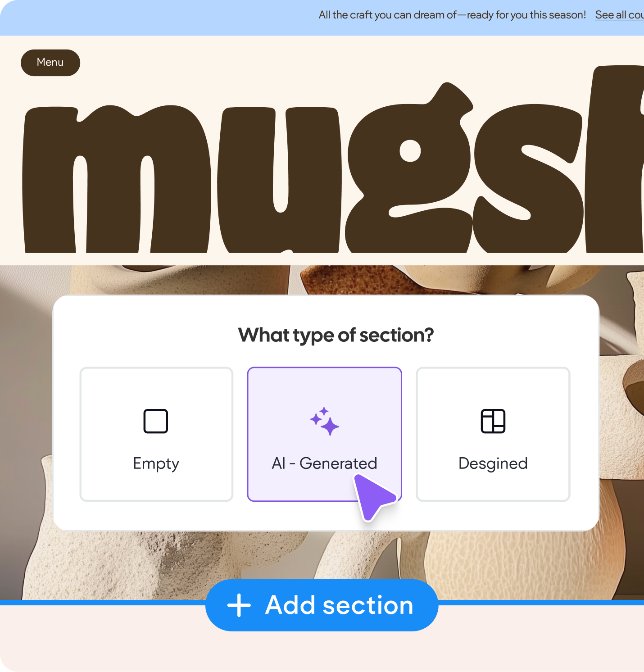The width and height of the screenshot is (644, 672).
Task: Click the AI sparkles icon
Action: (x=324, y=421)
